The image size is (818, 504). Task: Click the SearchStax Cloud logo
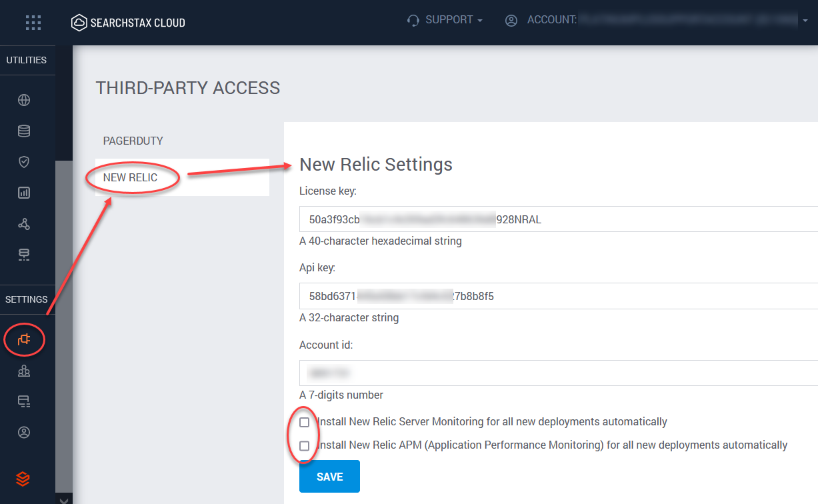click(x=127, y=21)
